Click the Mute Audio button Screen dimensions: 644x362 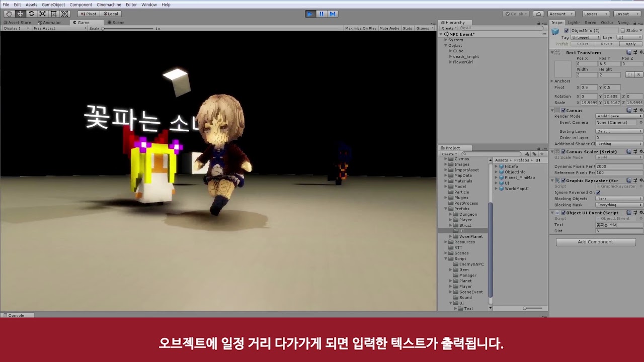389,29
